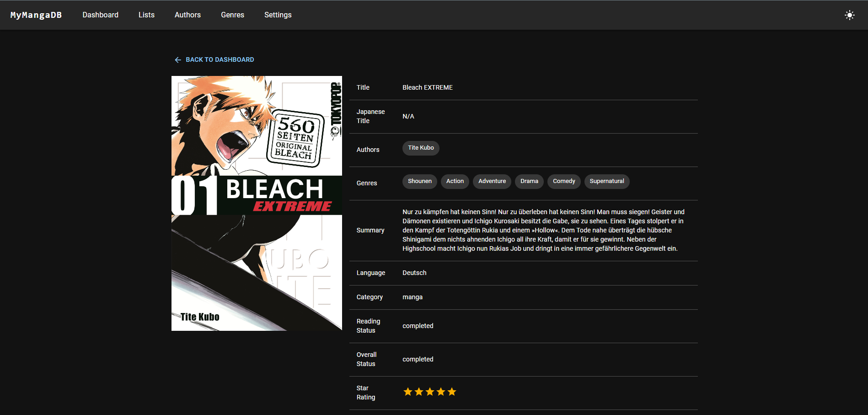Select the Tite Kubo author chip
This screenshot has height=415, width=868.
coord(421,148)
